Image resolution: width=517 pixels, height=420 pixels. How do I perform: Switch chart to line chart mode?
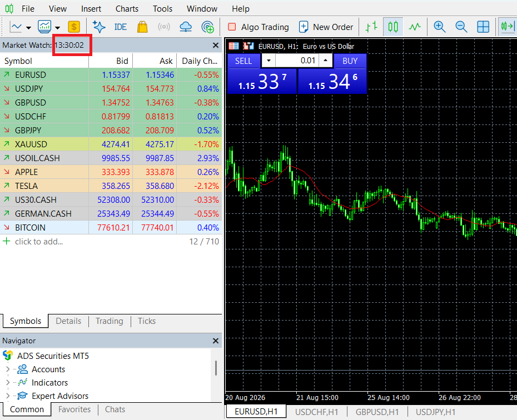point(415,27)
